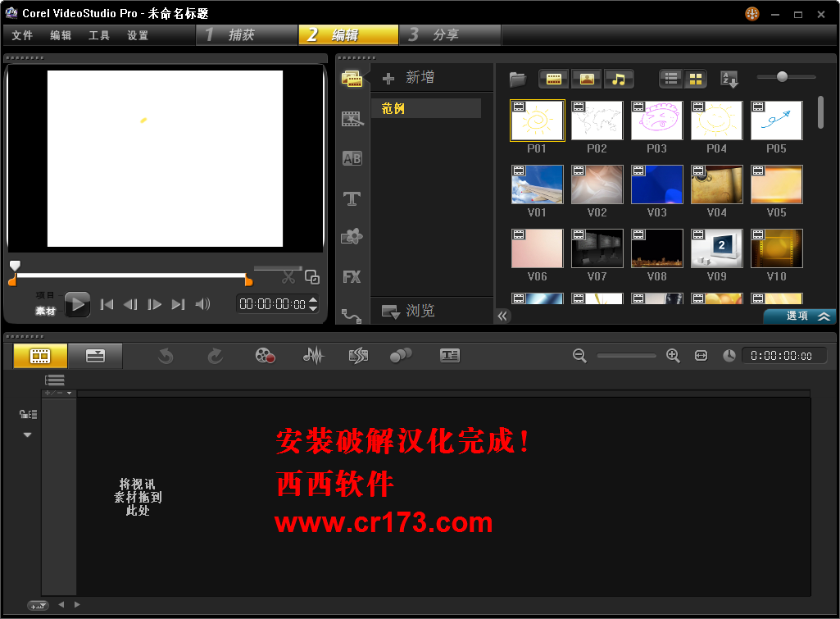Open the Title (T) library
The height and width of the screenshot is (619, 840).
click(x=352, y=198)
